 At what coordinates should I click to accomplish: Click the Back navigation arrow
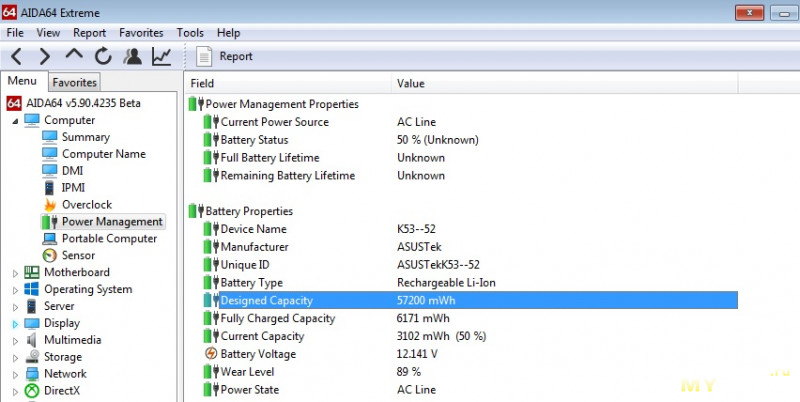pos(16,56)
